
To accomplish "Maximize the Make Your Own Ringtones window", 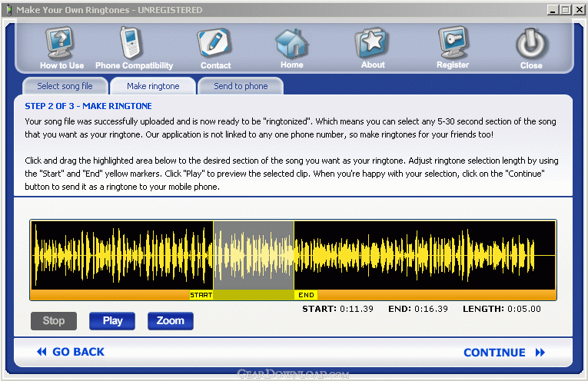I will [x=566, y=10].
